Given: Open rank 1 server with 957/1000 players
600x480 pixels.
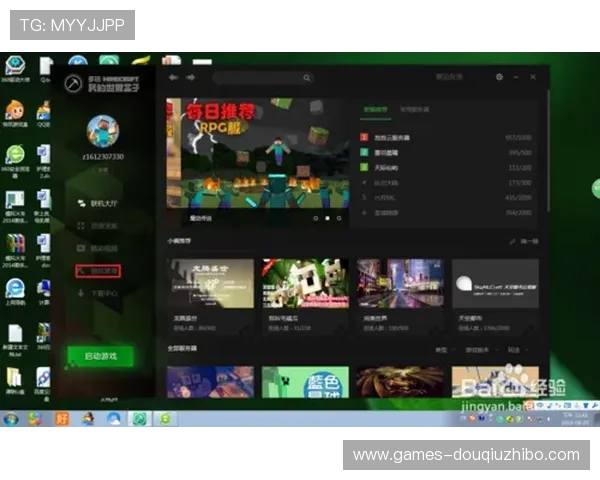Looking at the screenshot, I should 446,137.
